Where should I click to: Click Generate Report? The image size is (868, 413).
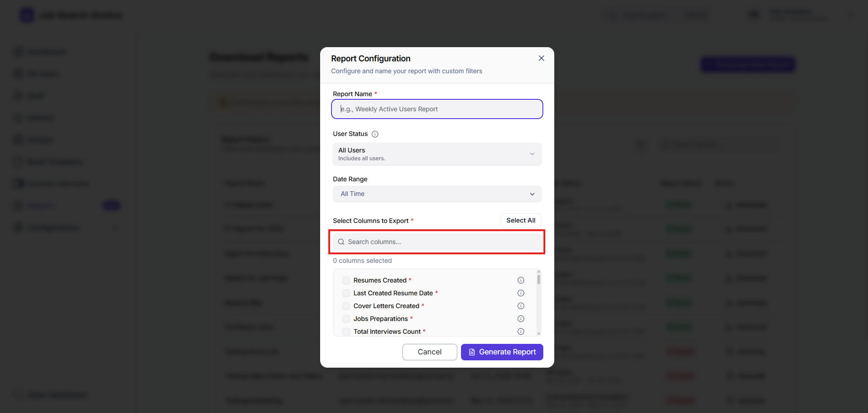pos(502,352)
